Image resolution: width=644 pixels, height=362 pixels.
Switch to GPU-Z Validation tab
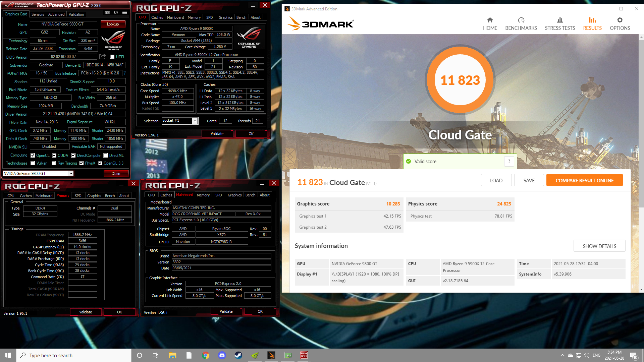point(76,14)
